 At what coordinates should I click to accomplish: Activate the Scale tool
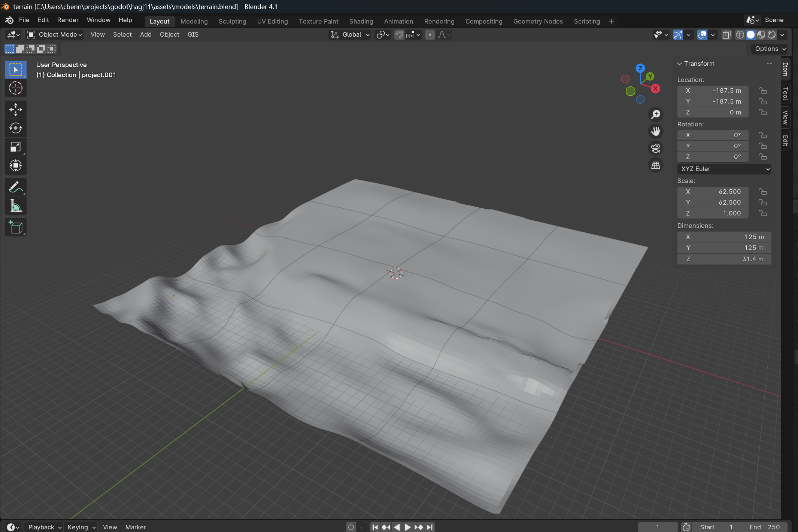[15, 147]
